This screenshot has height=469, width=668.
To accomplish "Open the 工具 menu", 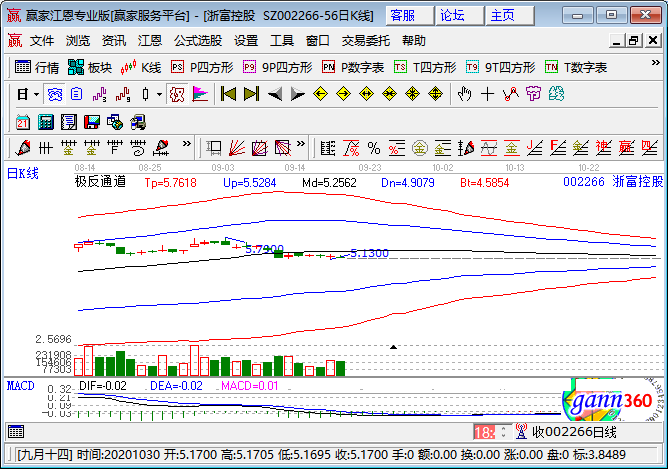I will (x=282, y=41).
